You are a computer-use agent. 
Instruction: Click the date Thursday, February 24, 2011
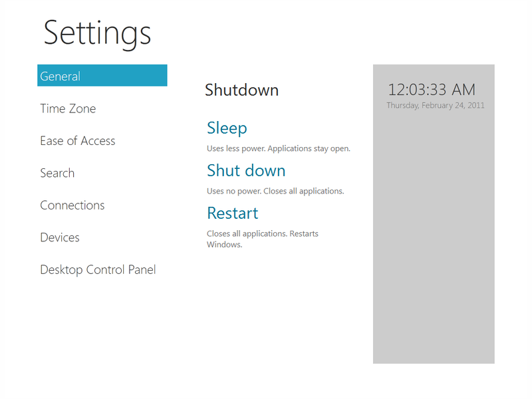coord(436,105)
